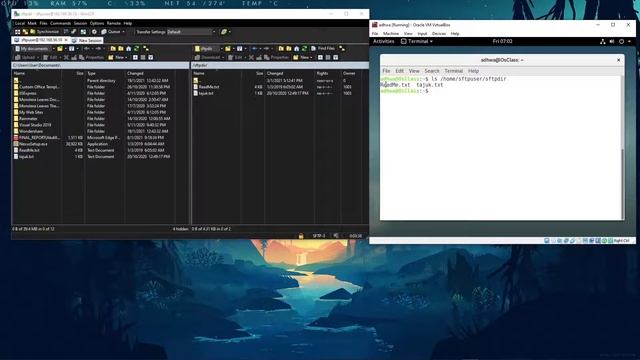
Task: Click Find Files in remote panel
Action: point(323,49)
